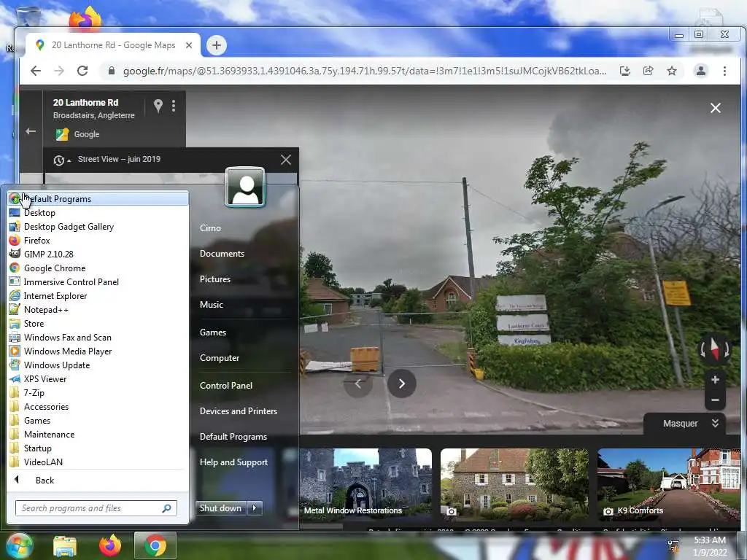
Task: Launch Internet Explorer from programs list
Action: (x=98, y=296)
